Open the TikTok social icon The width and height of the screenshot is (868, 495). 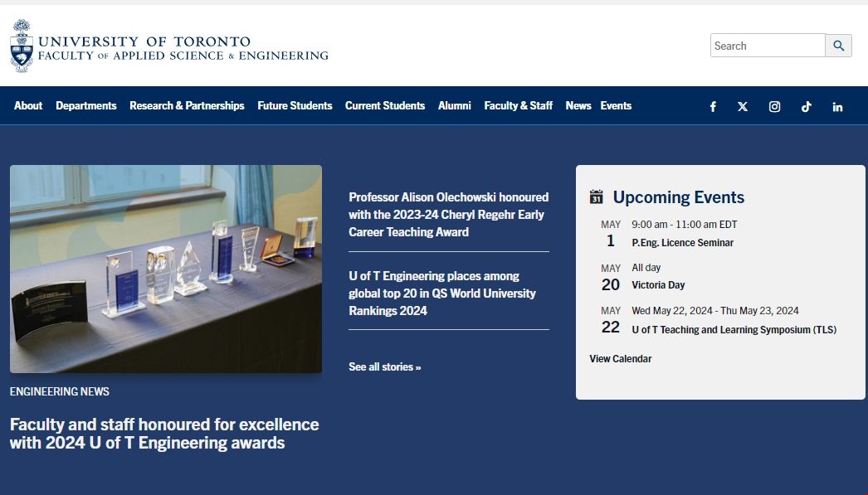click(806, 106)
